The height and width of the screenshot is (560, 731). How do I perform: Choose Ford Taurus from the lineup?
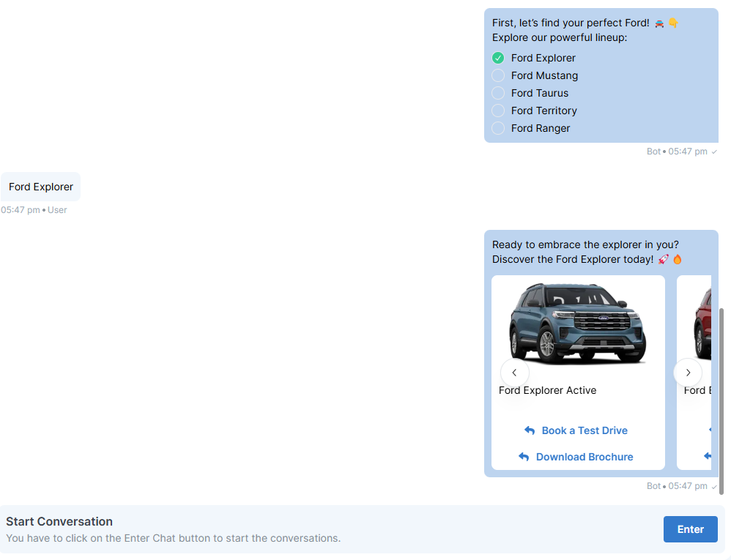click(498, 93)
